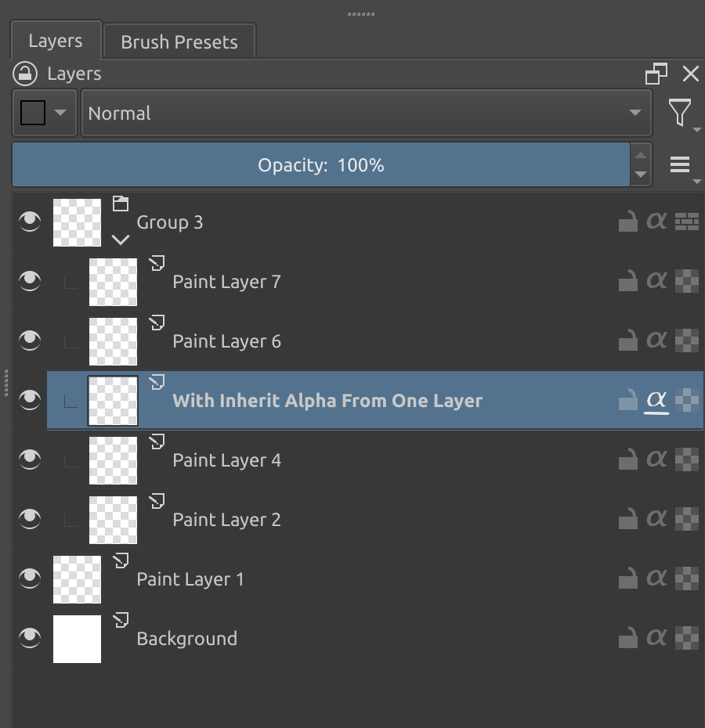Select Paint Layer 4 in the list

tap(227, 460)
